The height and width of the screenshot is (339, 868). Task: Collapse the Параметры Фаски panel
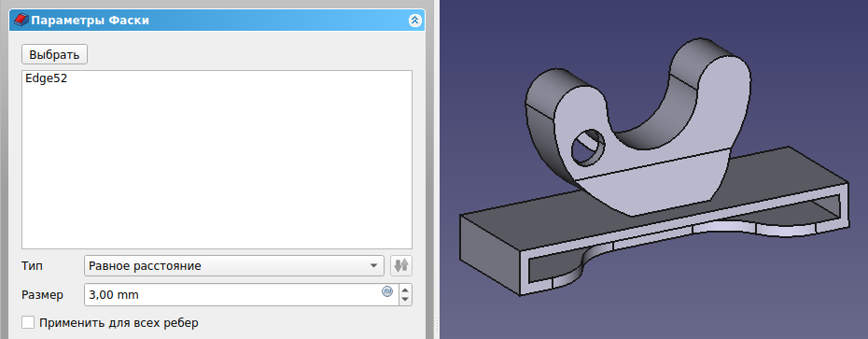[414, 21]
